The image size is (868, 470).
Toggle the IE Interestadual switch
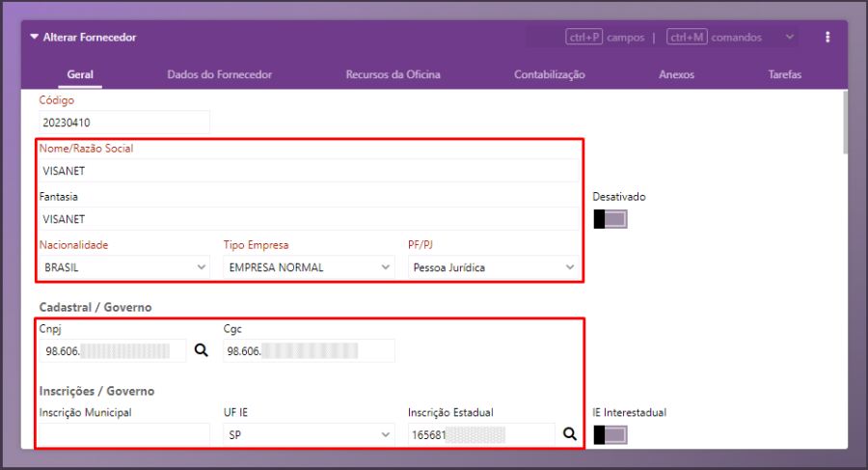[610, 435]
